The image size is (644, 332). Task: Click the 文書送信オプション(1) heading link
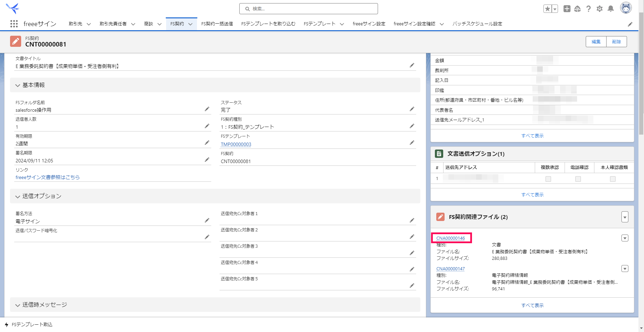click(x=476, y=154)
